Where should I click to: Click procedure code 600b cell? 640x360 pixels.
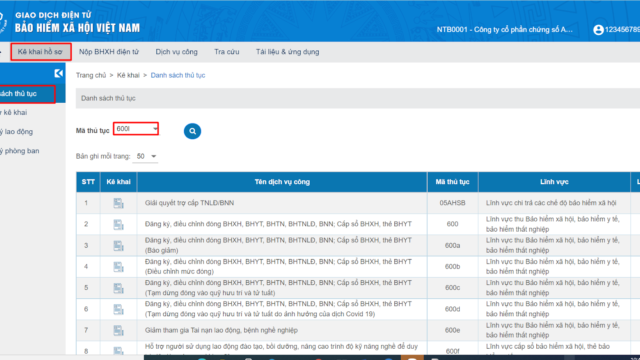(452, 267)
